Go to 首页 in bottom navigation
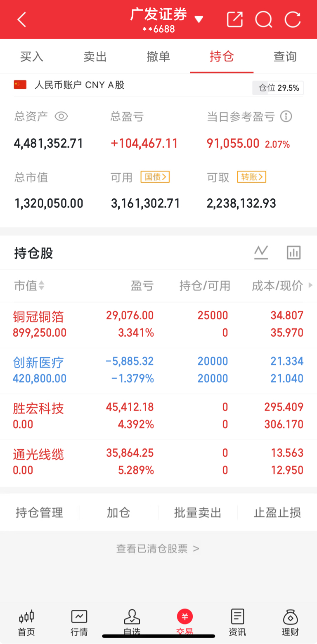The image size is (317, 644). pyautogui.click(x=26, y=623)
